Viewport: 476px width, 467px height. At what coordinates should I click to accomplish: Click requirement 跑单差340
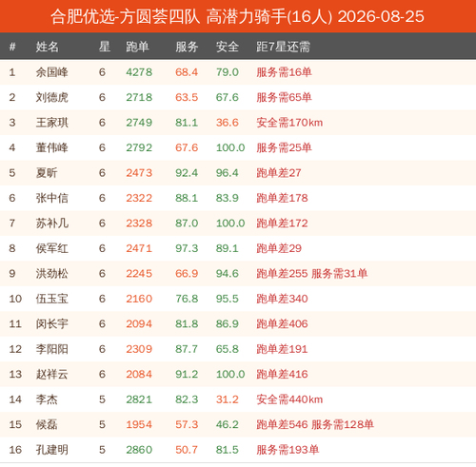(x=282, y=299)
